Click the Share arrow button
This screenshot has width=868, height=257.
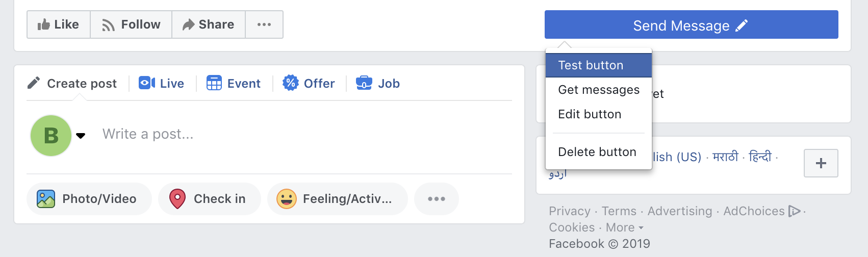(209, 24)
